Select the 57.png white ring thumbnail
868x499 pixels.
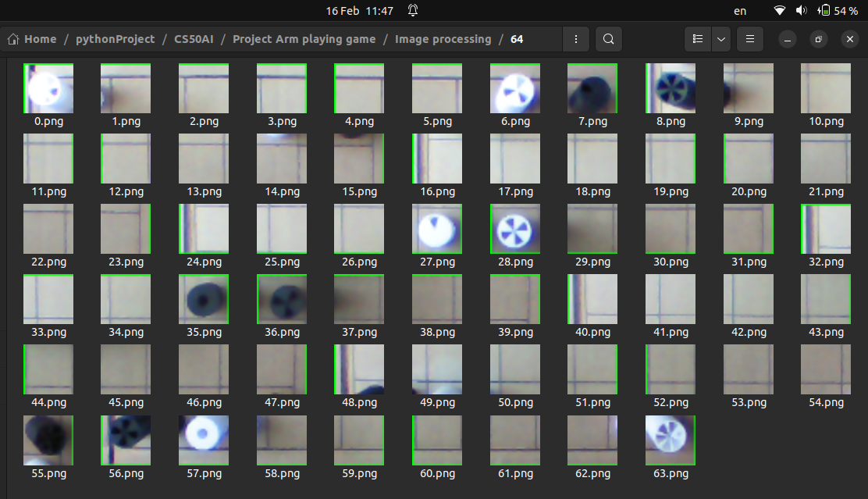(x=204, y=440)
